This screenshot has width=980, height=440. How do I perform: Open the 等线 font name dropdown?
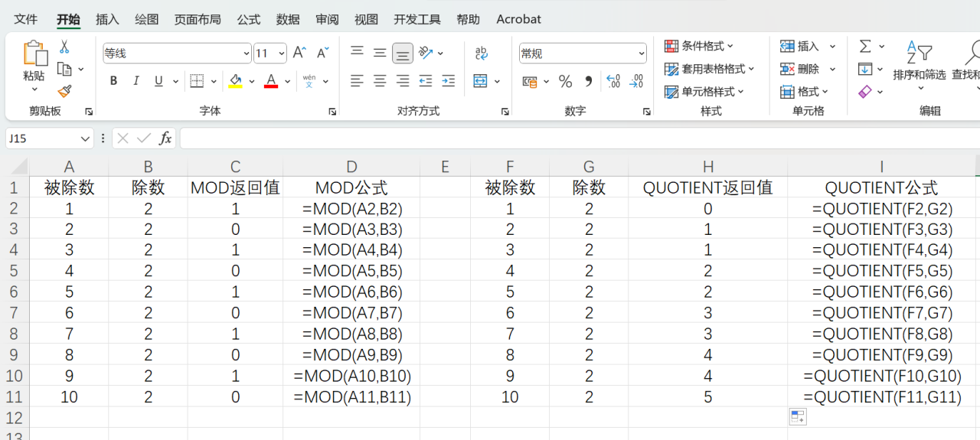pyautogui.click(x=246, y=54)
